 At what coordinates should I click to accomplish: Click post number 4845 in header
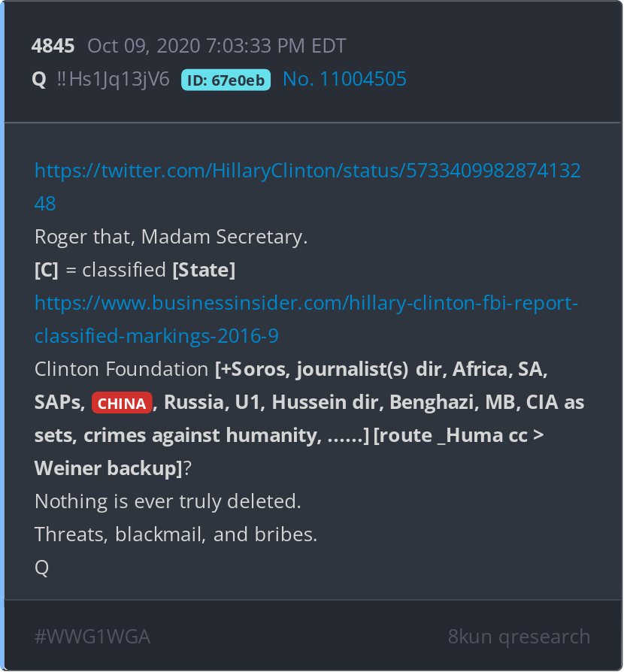[53, 46]
